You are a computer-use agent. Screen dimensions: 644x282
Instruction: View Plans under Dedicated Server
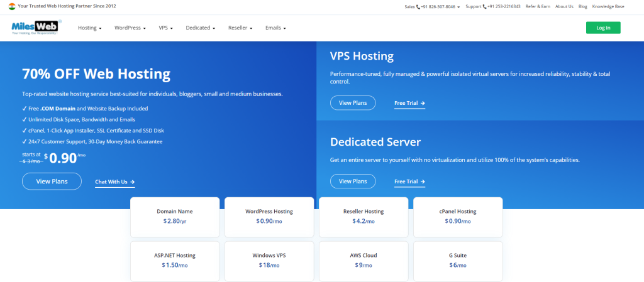point(353,181)
